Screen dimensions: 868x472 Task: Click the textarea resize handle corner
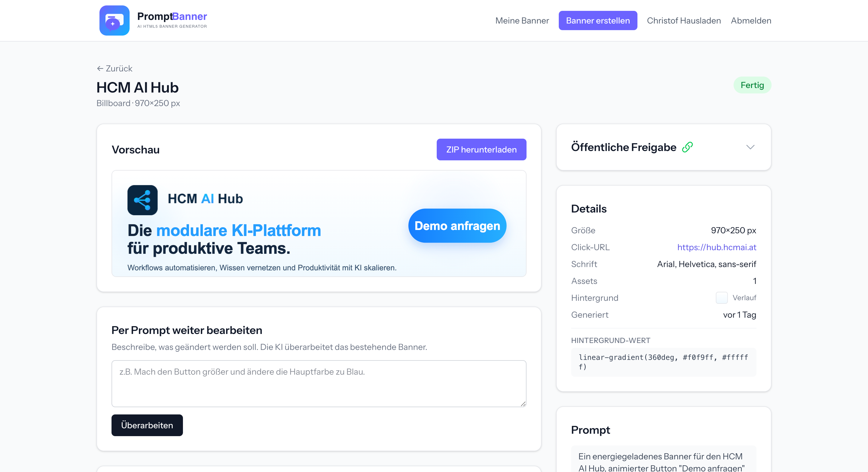point(523,404)
